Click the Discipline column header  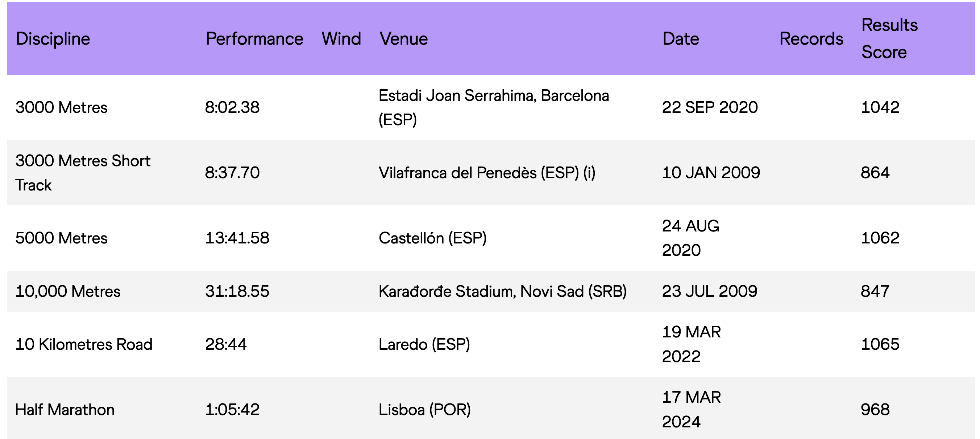(53, 39)
